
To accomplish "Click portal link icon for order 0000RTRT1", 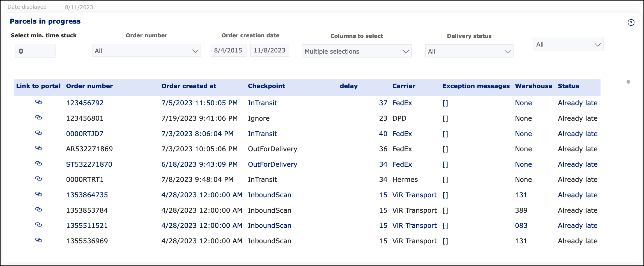I will (38, 179).
